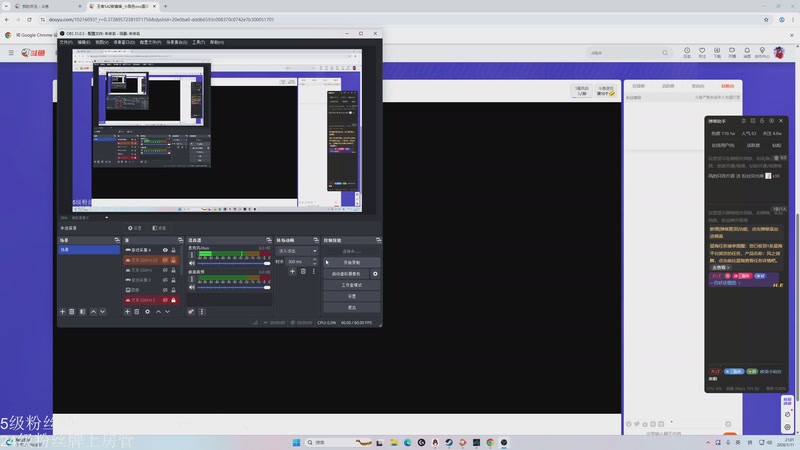Open scene filters icon in Scenes panel
The width and height of the screenshot is (800, 450).
click(x=82, y=312)
